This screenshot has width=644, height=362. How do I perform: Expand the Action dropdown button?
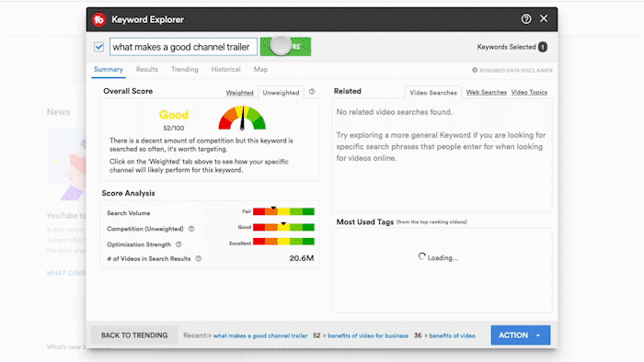coord(521,335)
